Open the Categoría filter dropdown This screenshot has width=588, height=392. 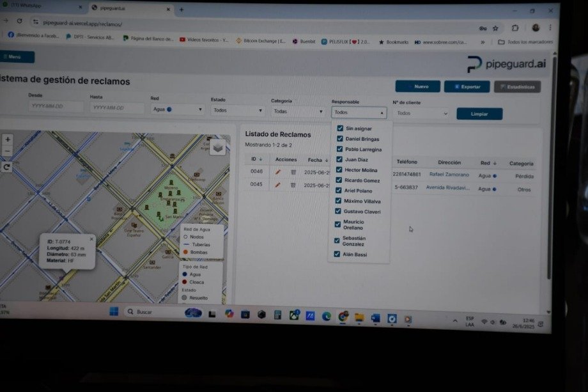click(x=298, y=111)
